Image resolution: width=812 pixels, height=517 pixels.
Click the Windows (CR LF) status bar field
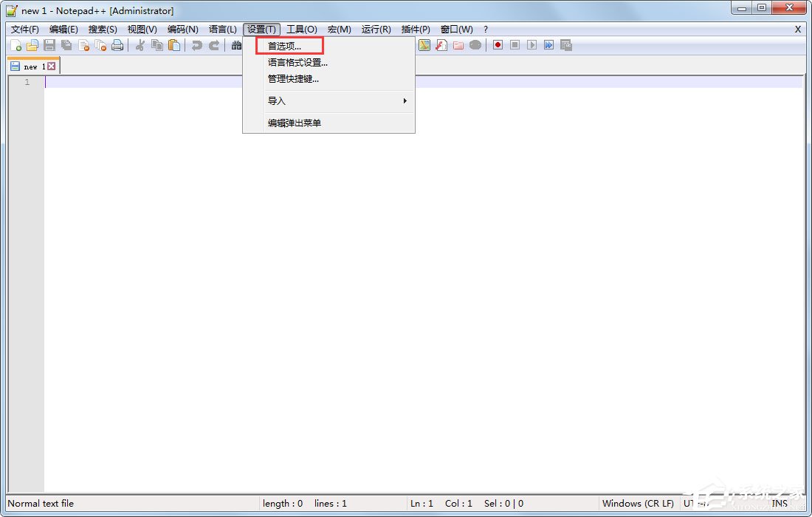(x=638, y=503)
